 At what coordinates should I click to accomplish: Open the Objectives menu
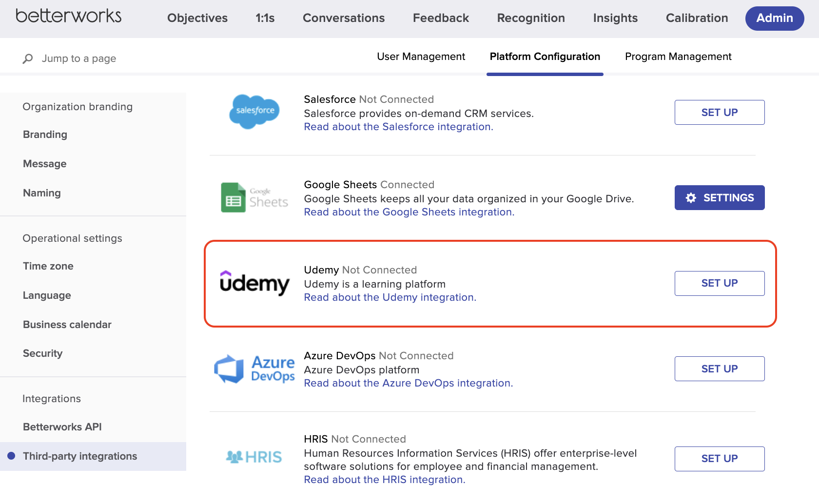(197, 18)
